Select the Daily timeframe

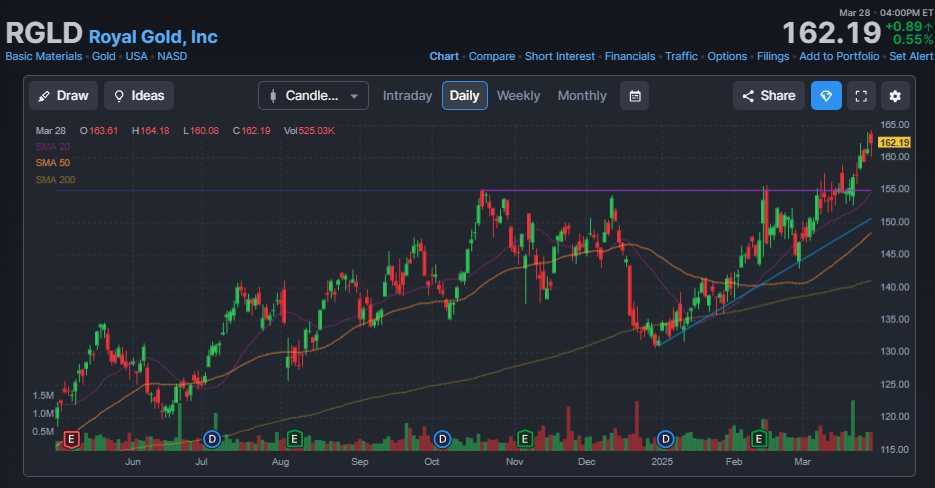(x=465, y=95)
